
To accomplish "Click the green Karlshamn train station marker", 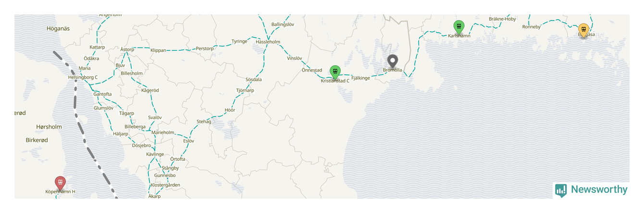I will [459, 27].
